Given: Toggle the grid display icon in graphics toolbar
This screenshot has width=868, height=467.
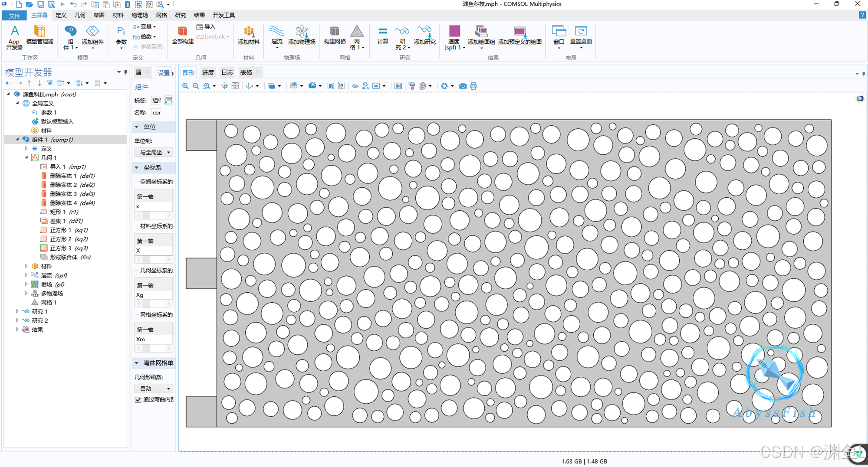Looking at the screenshot, I should point(398,86).
